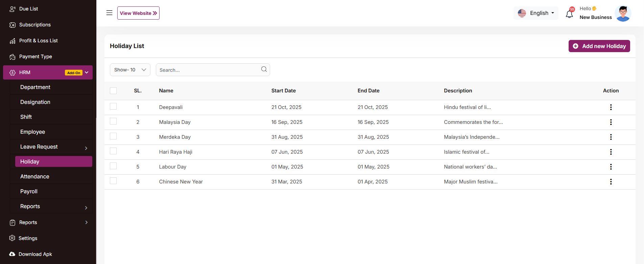This screenshot has height=264, width=644.
Task: Open action dots for Chinese New Year
Action: pos(611,182)
